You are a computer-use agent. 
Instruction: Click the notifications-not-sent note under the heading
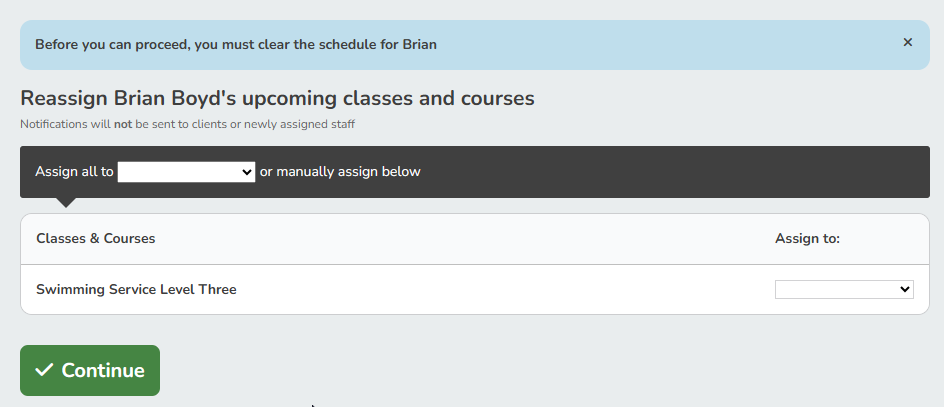click(187, 125)
